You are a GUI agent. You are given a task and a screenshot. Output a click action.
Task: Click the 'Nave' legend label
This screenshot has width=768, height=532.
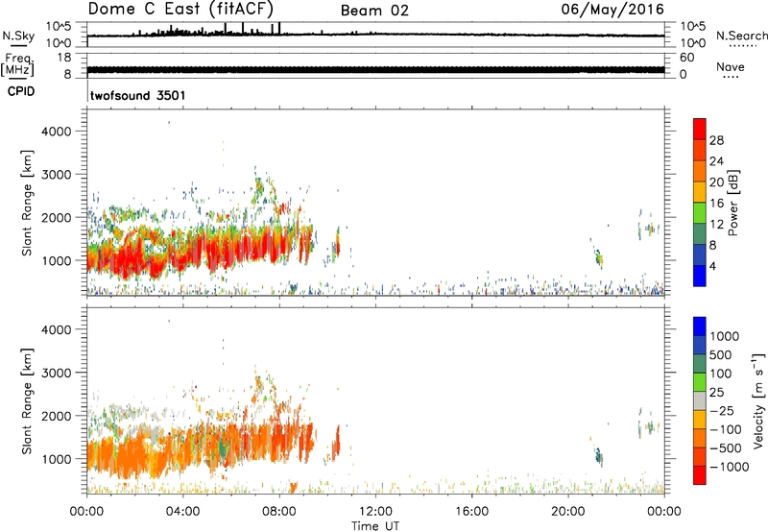(x=731, y=67)
